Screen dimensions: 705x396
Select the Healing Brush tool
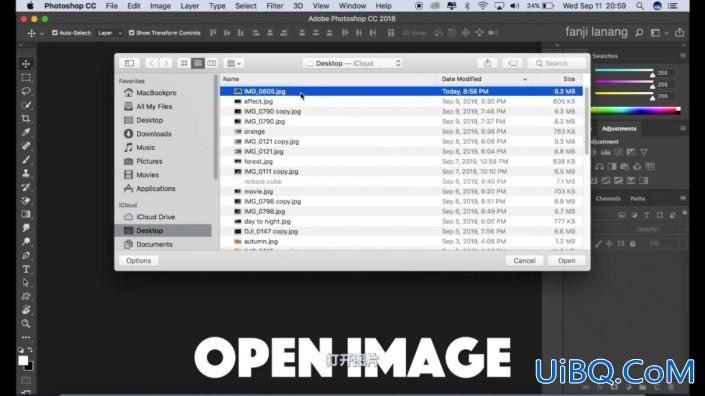[x=26, y=146]
